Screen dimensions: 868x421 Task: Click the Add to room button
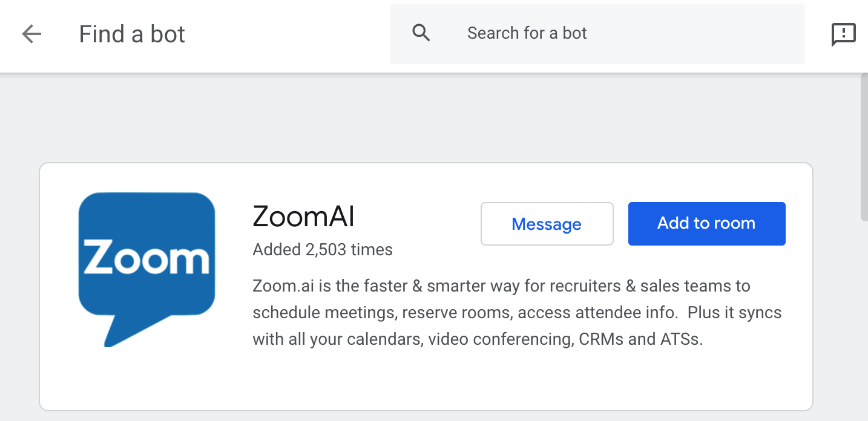706,224
